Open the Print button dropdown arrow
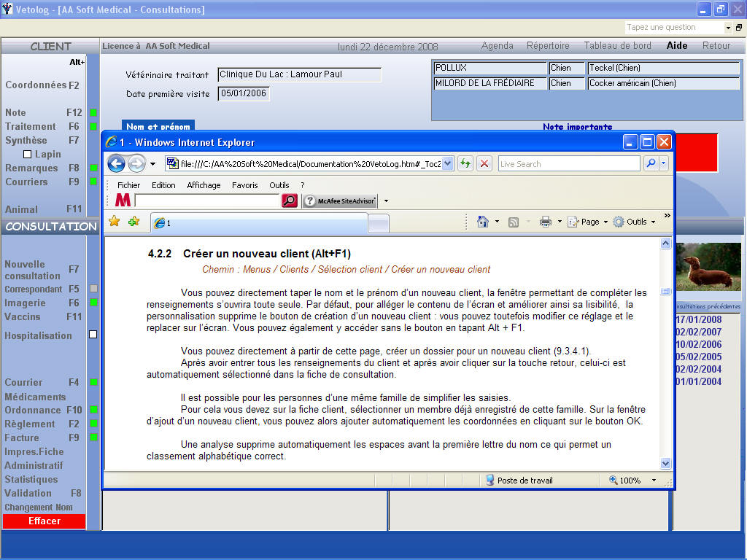747x560 pixels. point(560,222)
